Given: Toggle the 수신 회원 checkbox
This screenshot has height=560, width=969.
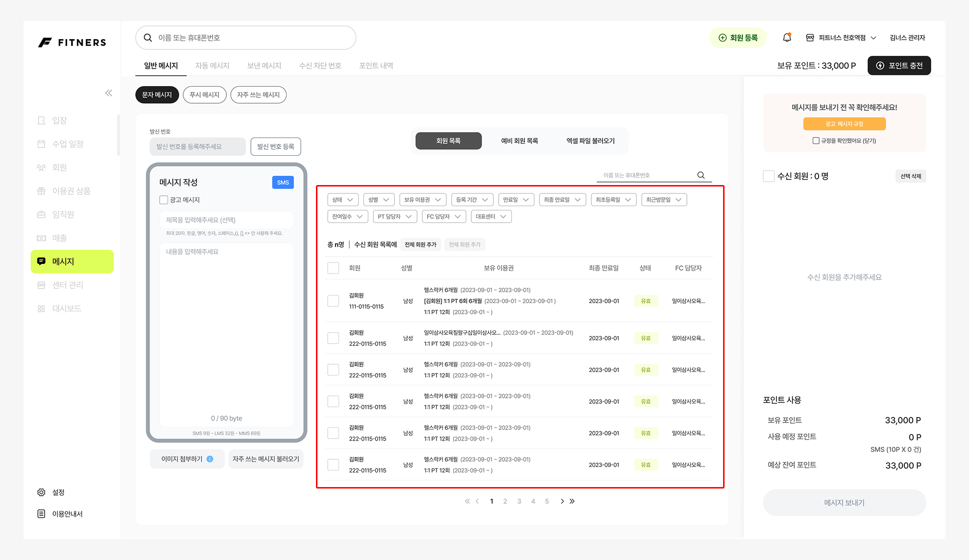Looking at the screenshot, I should [x=769, y=176].
